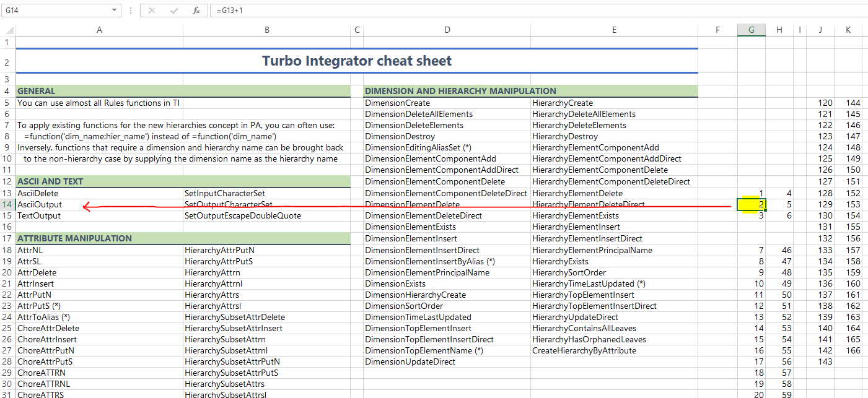This screenshot has height=398, width=868.
Task: Select the yellow highlighted cell G14
Action: 752,204
